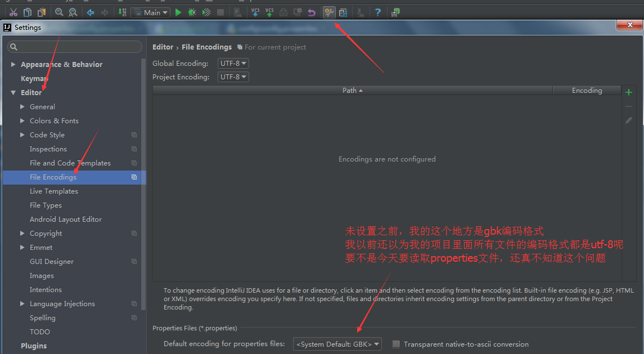Click the VCS Commit Changes icon

coord(269,12)
